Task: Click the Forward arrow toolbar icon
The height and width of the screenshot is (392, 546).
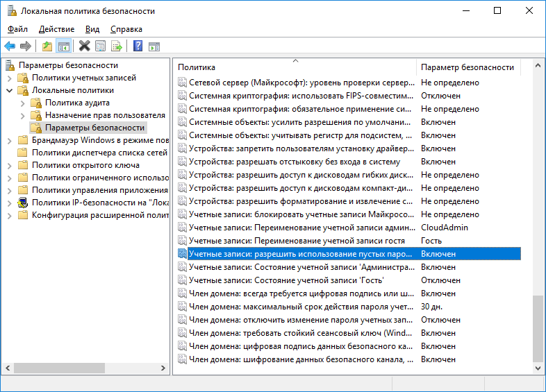Action: [26, 46]
